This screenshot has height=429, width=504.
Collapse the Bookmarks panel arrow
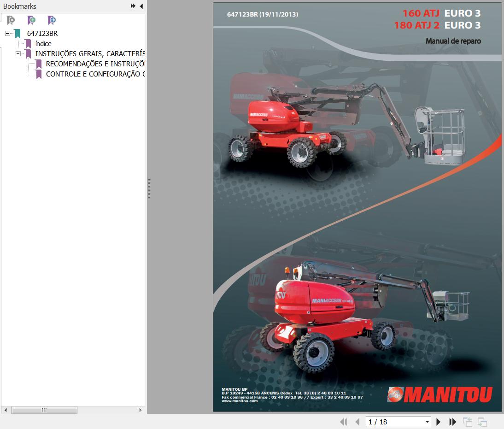click(x=141, y=6)
